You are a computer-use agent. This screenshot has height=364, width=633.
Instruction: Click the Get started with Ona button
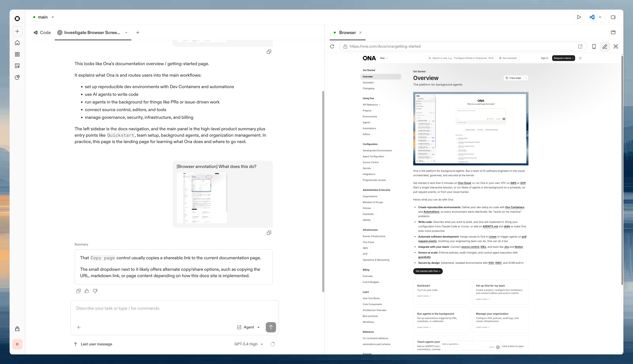(x=428, y=271)
